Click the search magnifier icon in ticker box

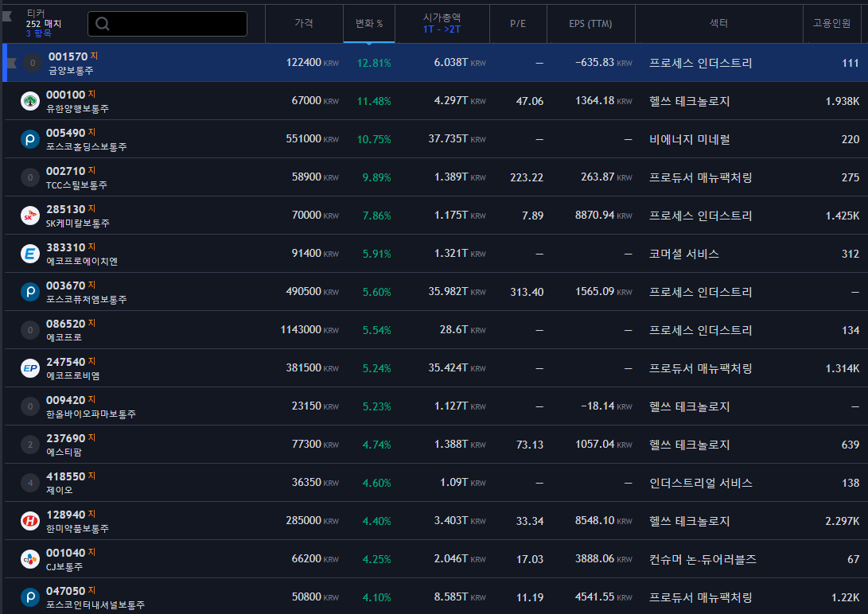pos(103,24)
